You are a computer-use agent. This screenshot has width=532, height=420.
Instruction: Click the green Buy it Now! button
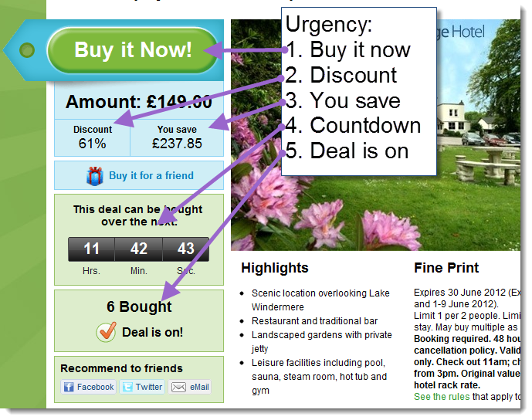[132, 50]
